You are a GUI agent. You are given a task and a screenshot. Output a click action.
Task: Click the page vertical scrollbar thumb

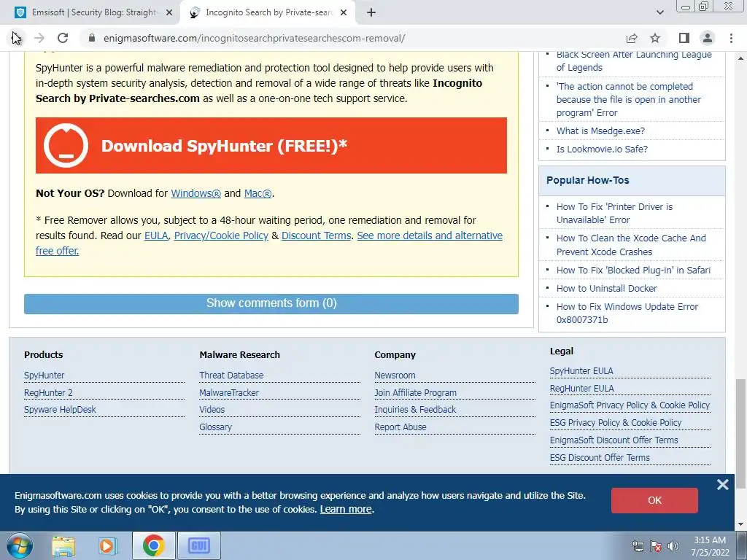tap(740, 433)
